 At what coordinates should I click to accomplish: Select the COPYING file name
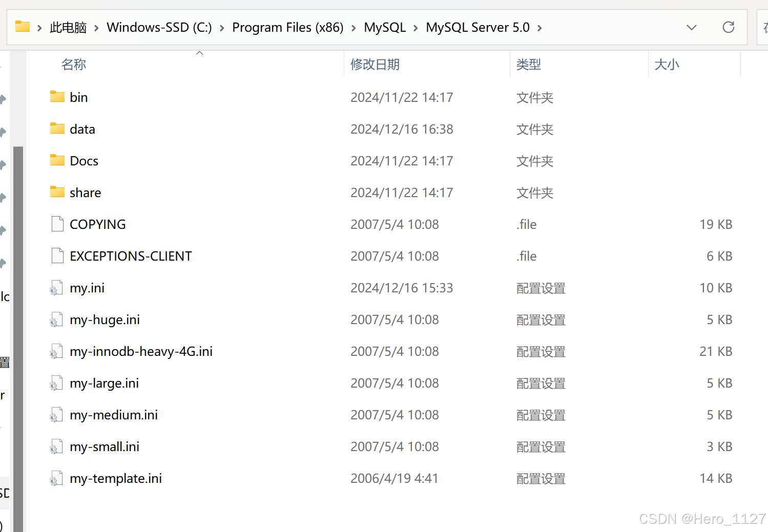pyautogui.click(x=98, y=224)
